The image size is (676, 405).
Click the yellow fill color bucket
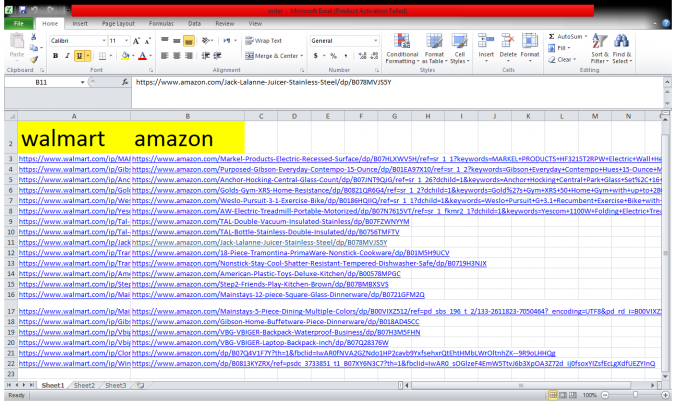[x=124, y=56]
